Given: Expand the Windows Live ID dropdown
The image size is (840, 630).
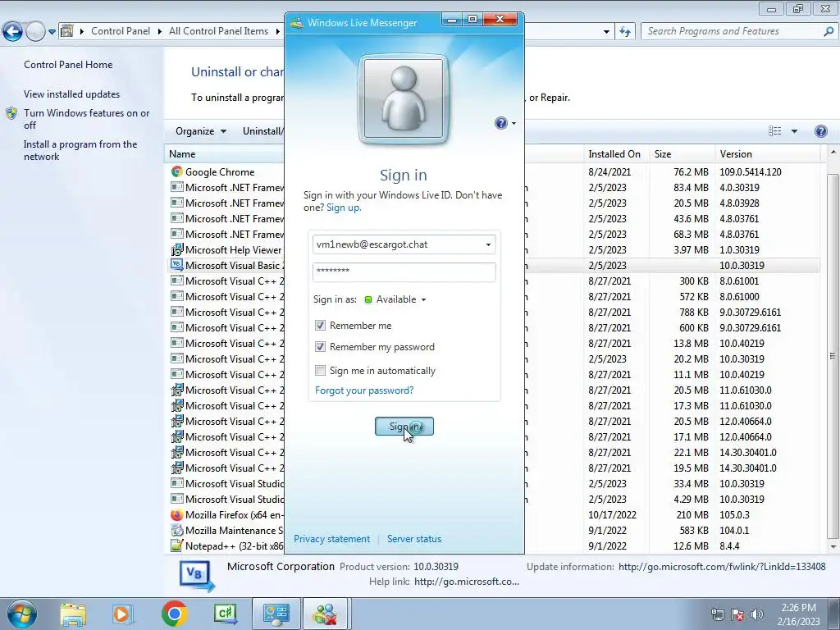Looking at the screenshot, I should point(488,244).
